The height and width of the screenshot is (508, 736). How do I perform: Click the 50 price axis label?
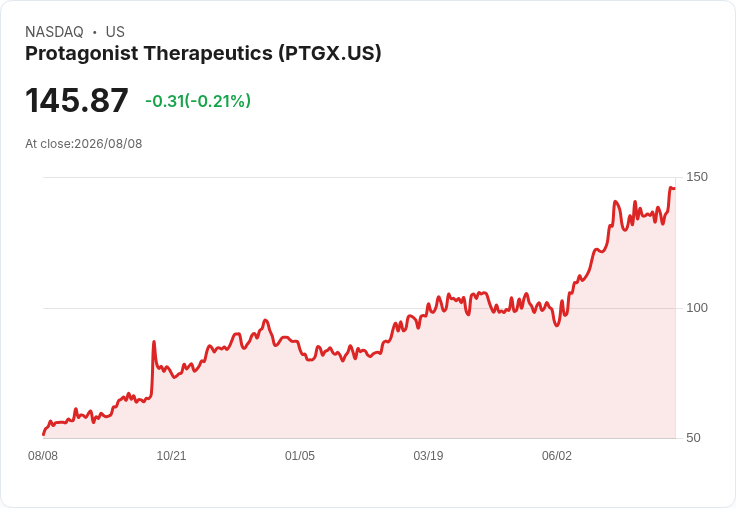click(x=693, y=438)
